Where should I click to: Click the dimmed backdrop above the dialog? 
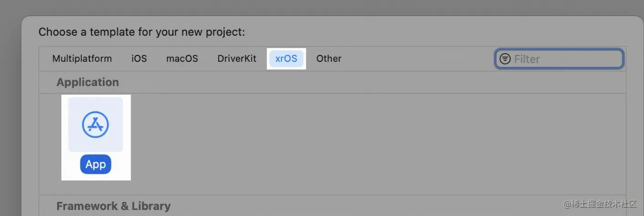(x=320, y=7)
